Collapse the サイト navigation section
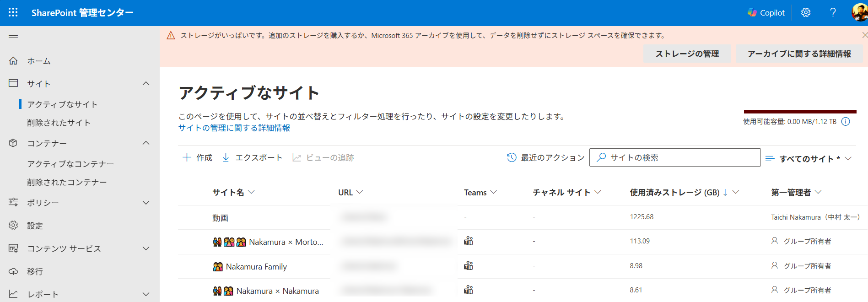This screenshot has width=868, height=302. (x=146, y=83)
